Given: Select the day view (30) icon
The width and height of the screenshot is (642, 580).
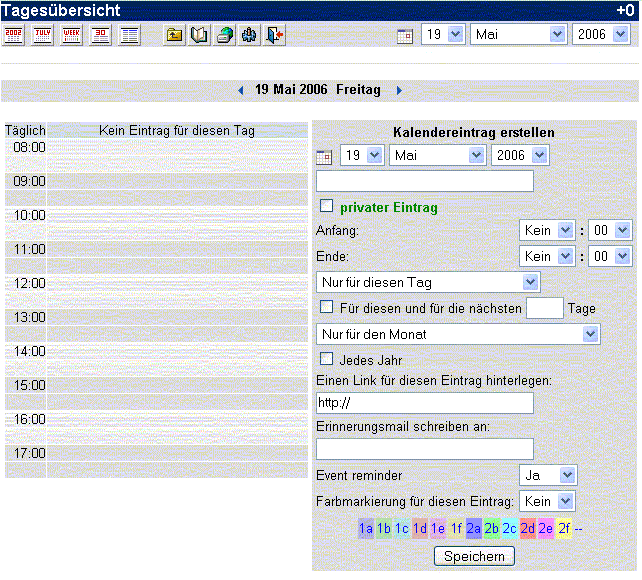Looking at the screenshot, I should pos(100,35).
